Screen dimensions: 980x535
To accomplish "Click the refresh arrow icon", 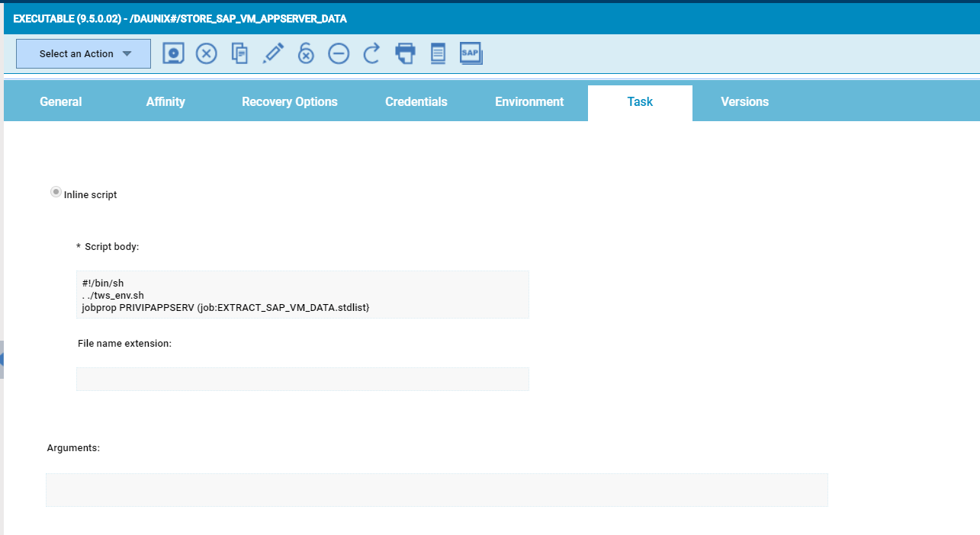I will coord(371,53).
